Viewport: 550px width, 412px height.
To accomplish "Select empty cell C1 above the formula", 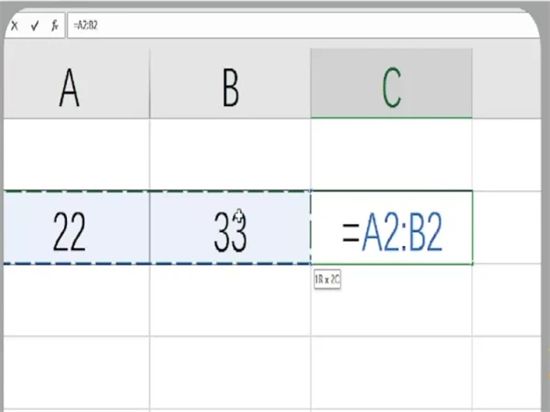I will [x=391, y=155].
